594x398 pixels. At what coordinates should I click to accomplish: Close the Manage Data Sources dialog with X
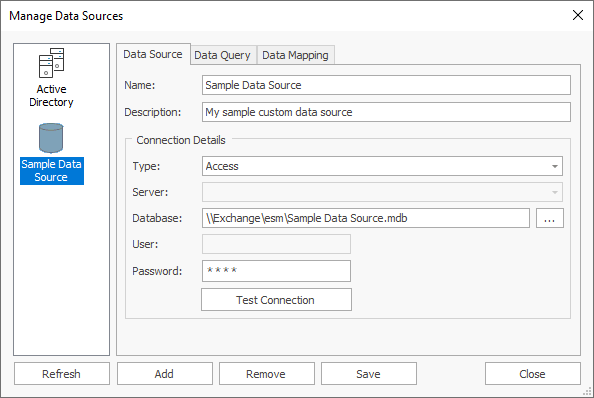(x=578, y=15)
